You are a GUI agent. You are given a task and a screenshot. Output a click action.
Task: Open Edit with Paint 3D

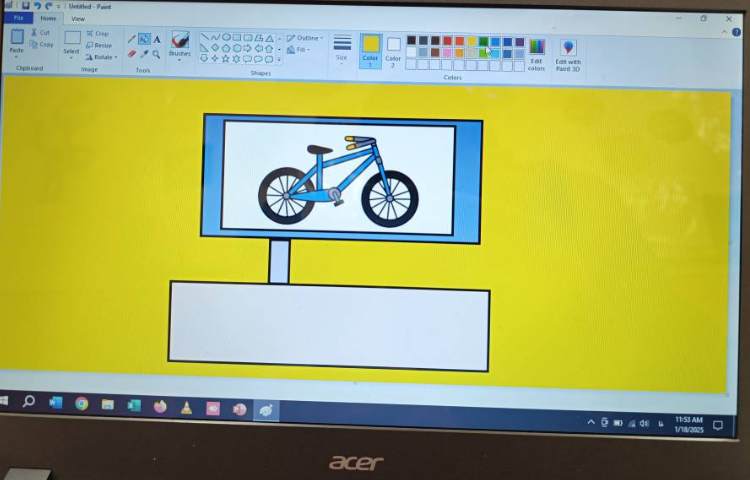[x=568, y=54]
